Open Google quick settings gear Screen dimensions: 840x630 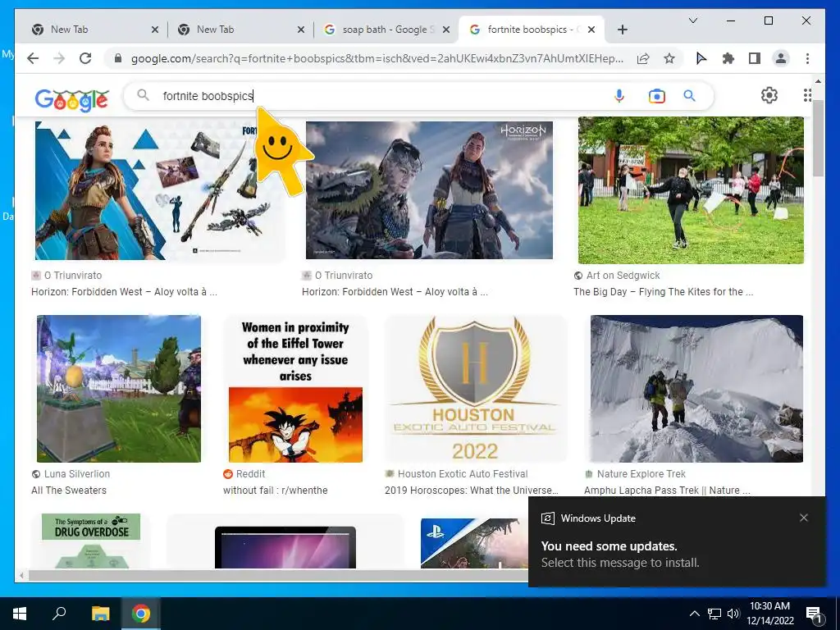(769, 95)
